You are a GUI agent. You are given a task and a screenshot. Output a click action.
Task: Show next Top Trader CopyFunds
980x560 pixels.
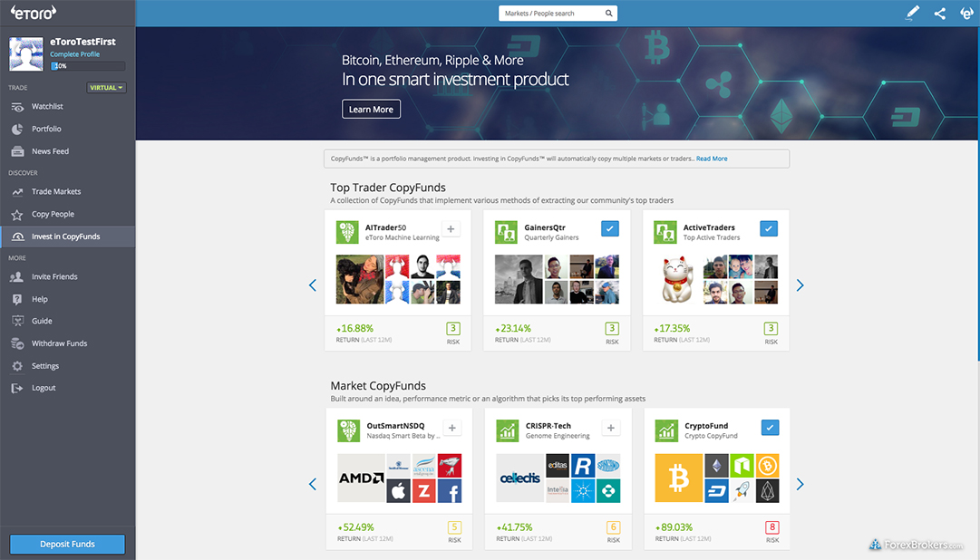800,285
